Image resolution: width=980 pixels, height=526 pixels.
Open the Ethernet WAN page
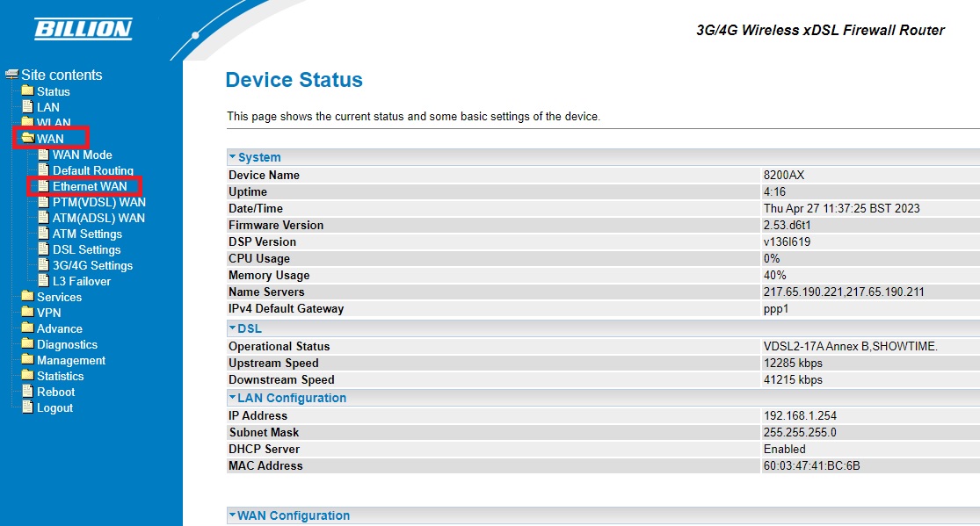pos(90,186)
